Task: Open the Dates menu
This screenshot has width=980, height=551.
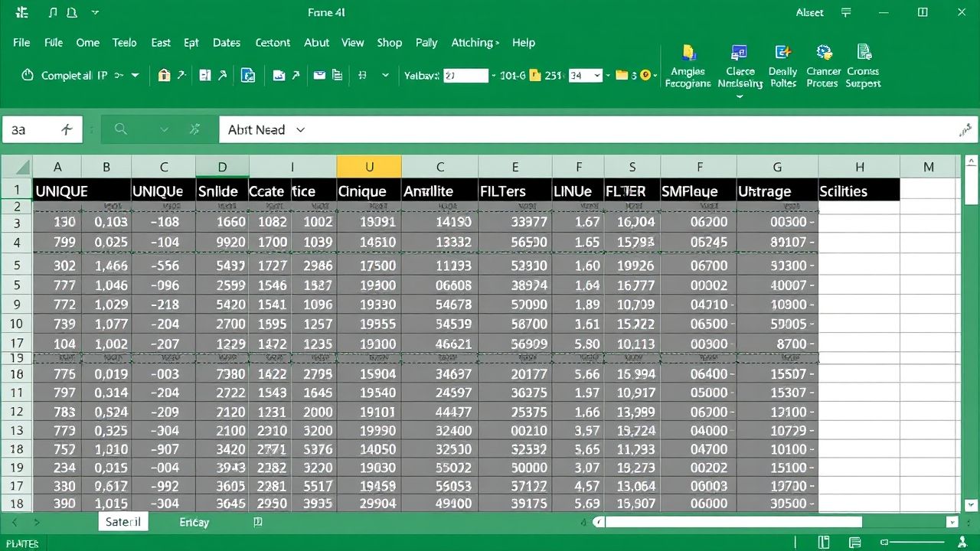Action: (227, 43)
